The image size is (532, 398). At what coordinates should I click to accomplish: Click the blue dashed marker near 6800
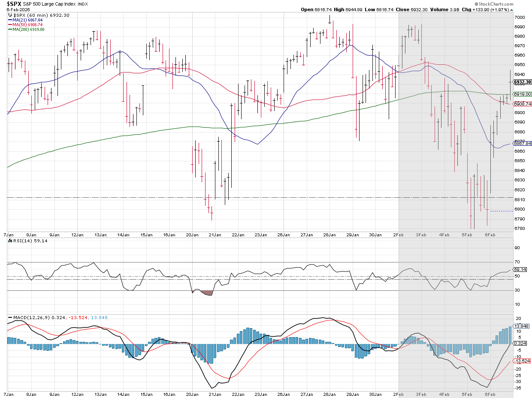point(502,211)
